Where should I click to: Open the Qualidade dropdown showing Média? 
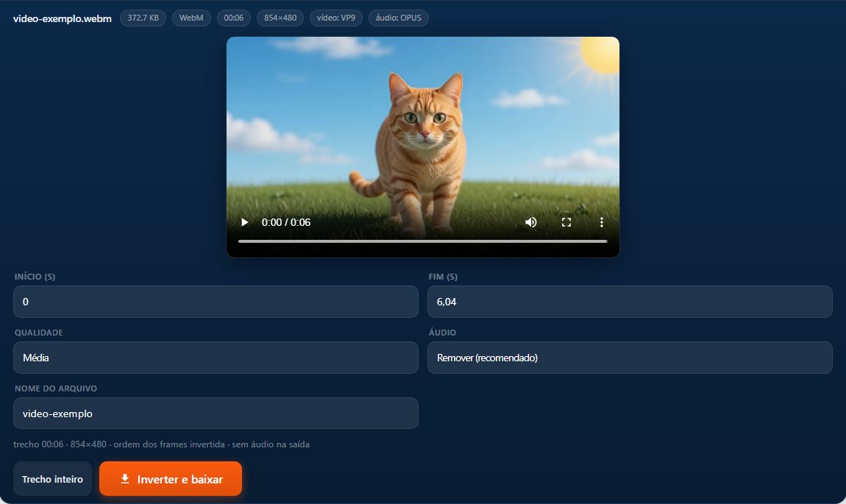tap(216, 358)
